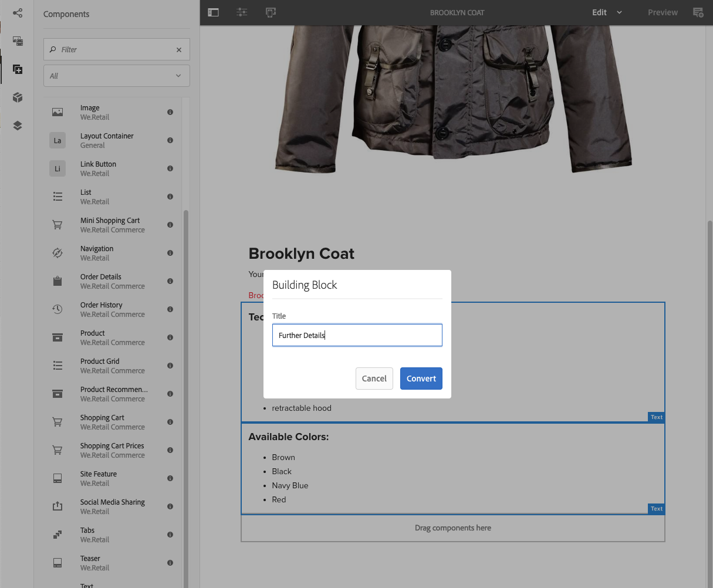Open the All component group dropdown
Image resolution: width=713 pixels, height=588 pixels.
(x=117, y=76)
